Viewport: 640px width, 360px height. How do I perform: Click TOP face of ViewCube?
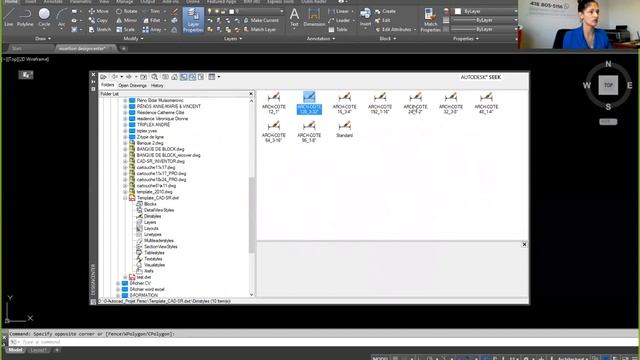[x=608, y=85]
